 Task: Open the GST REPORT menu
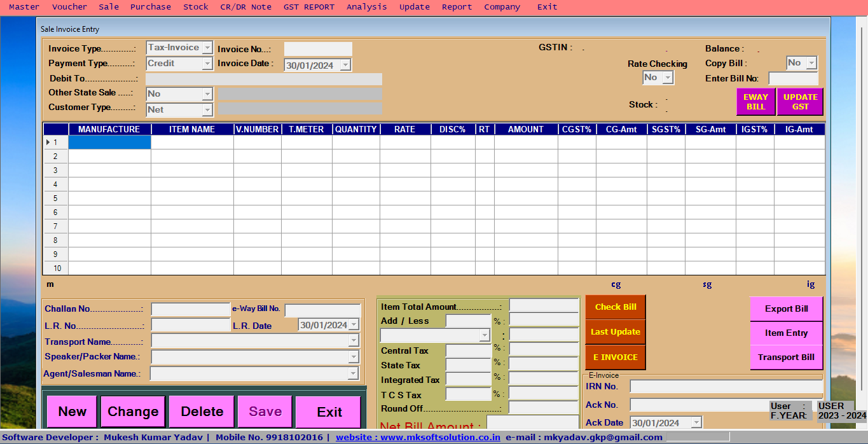point(309,6)
